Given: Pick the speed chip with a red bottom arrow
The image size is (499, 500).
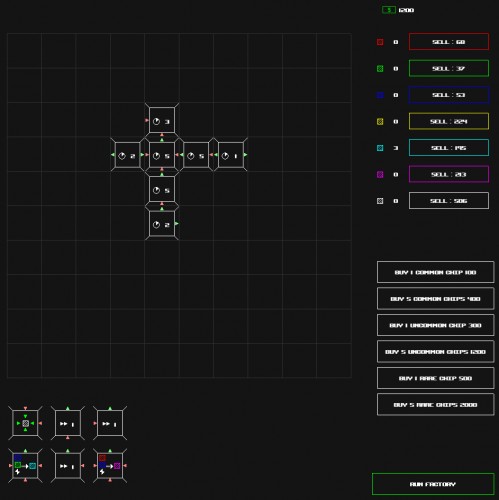Looking at the screenshot, I should [x=68, y=423].
